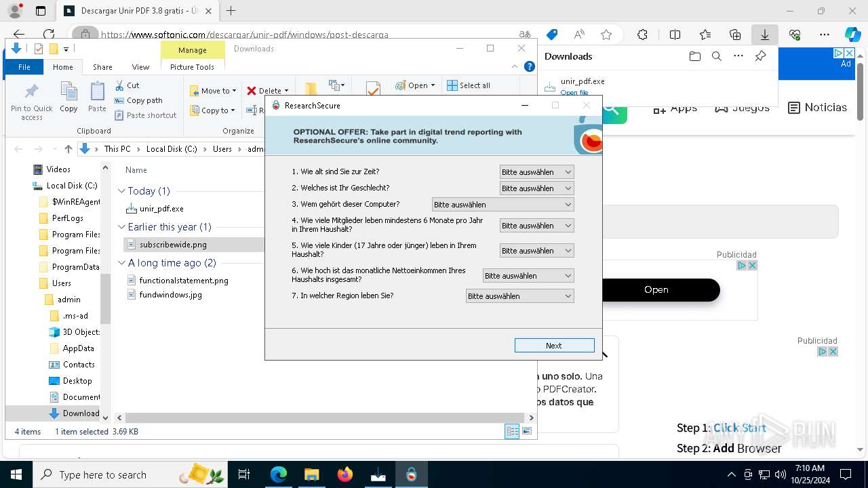Search downloads with magnifier icon
868x488 pixels.
pyautogui.click(x=716, y=56)
